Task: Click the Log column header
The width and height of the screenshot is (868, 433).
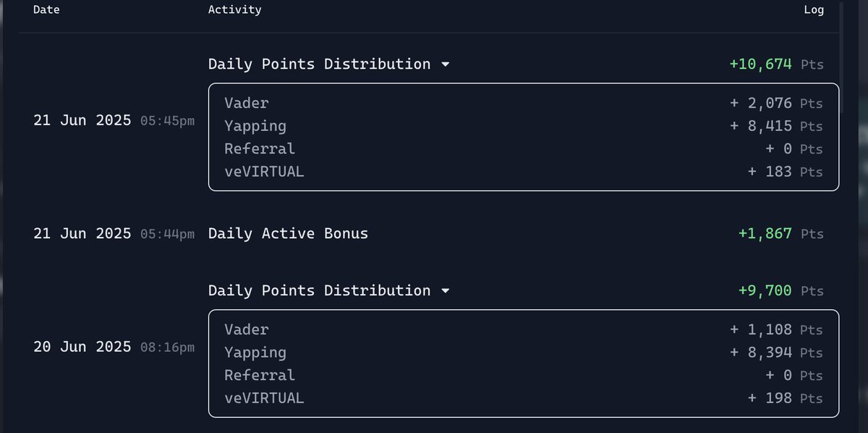Action: 814,10
